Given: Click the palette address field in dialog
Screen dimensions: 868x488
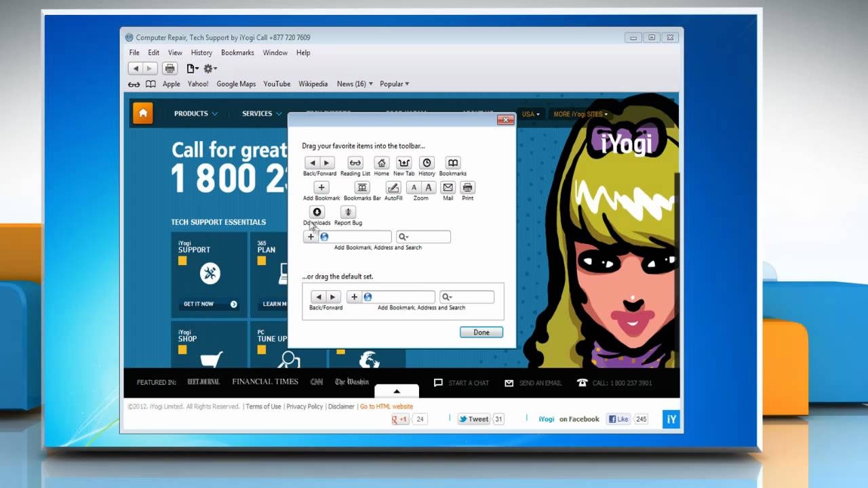Looking at the screenshot, I should click(355, 237).
